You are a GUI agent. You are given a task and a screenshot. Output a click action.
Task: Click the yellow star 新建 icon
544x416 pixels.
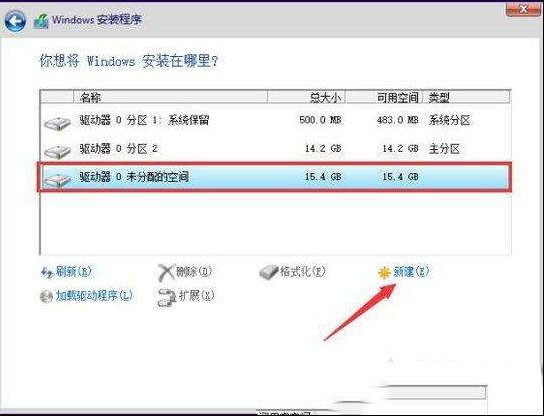click(x=384, y=273)
